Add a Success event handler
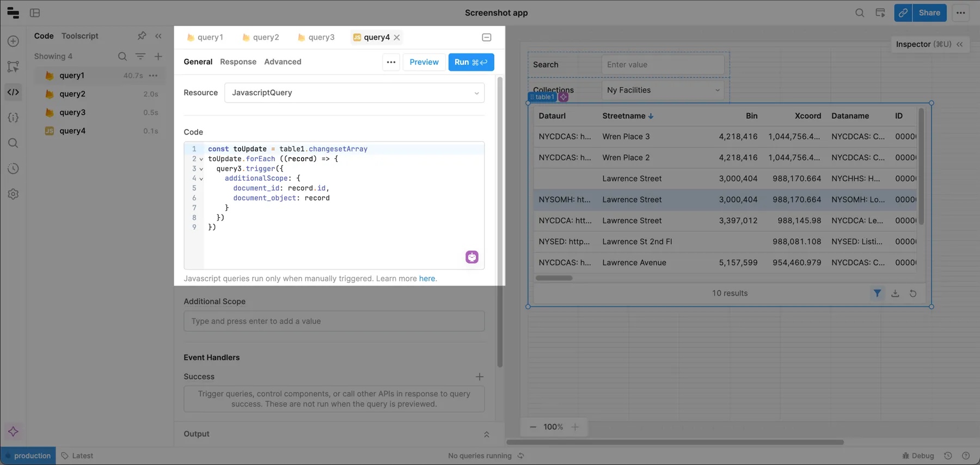Viewport: 980px width, 465px height. 480,377
